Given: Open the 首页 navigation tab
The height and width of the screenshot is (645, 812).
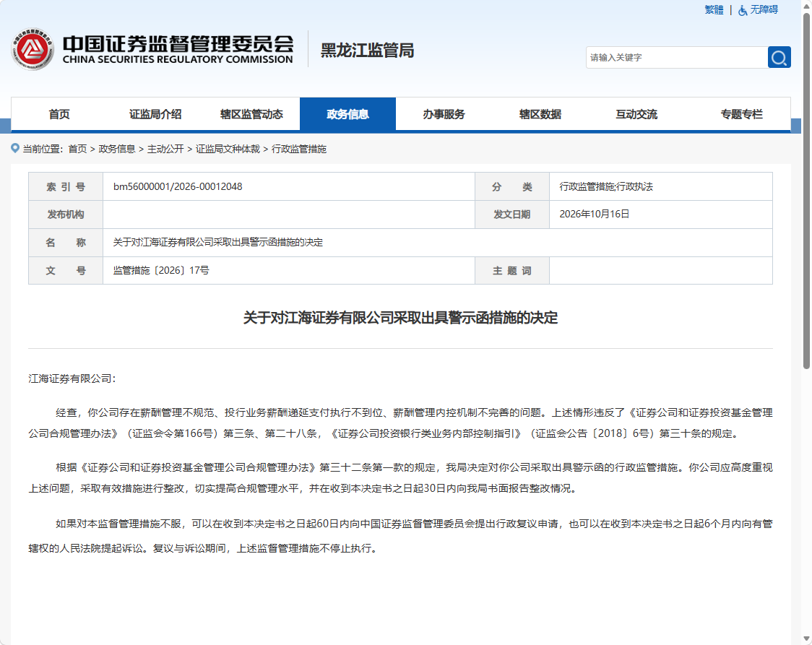Looking at the screenshot, I should (59, 114).
